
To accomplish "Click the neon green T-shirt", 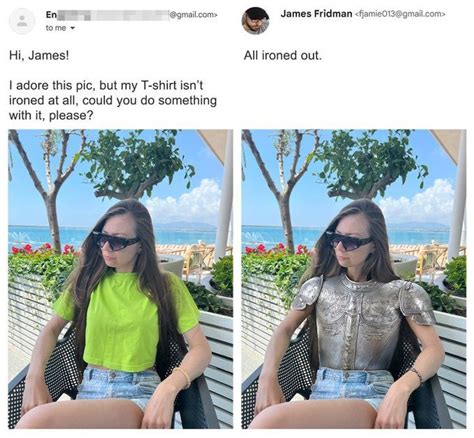I will tap(126, 321).
